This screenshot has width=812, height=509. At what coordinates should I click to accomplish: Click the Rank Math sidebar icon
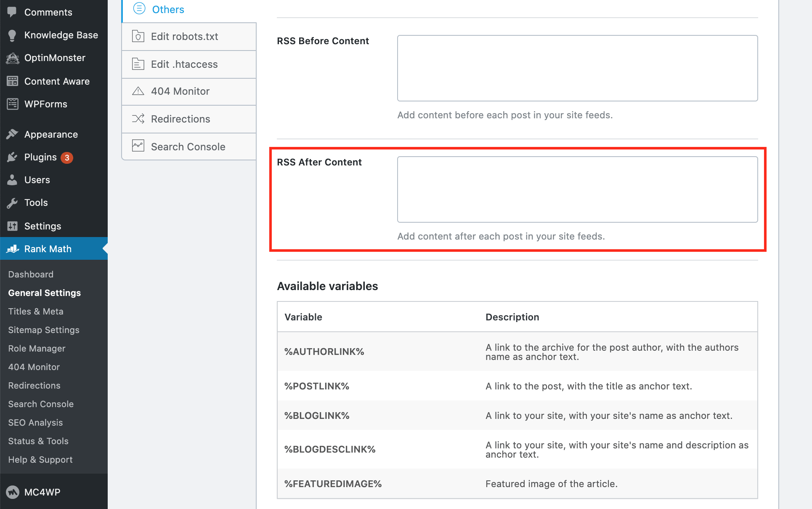pos(12,249)
